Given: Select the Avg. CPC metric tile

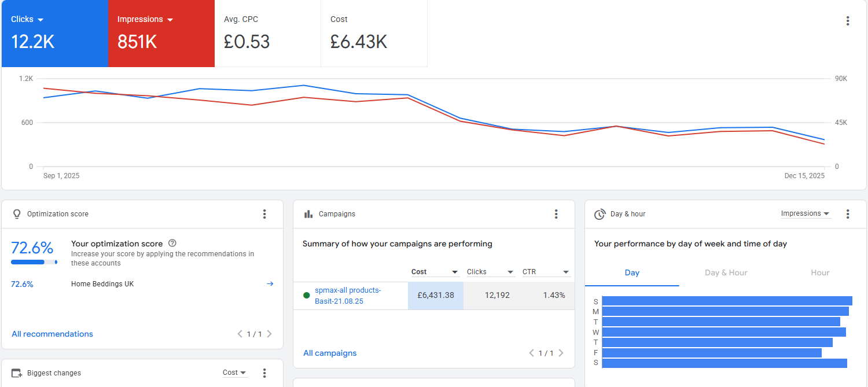Looking at the screenshot, I should click(267, 34).
